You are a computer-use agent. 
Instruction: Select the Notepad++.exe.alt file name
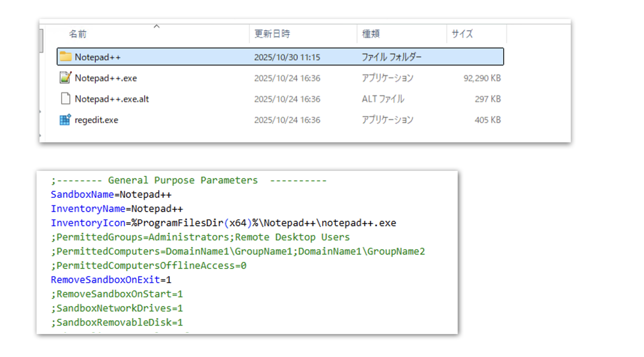[x=112, y=99]
